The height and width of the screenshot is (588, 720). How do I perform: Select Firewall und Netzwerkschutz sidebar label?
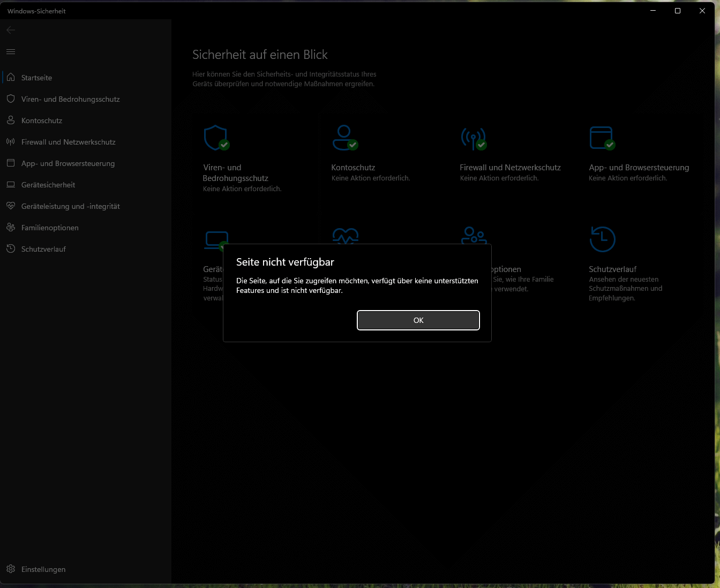69,142
